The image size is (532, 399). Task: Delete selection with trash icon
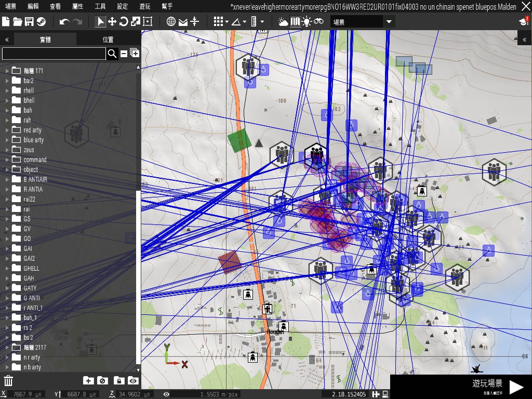tap(8, 381)
